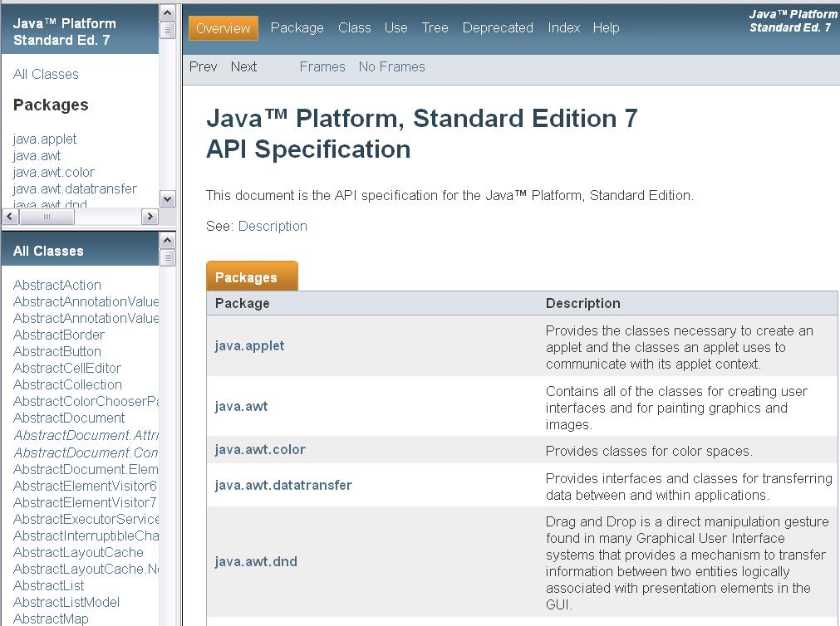Click the All Classes link above the Packages heading
The height and width of the screenshot is (626, 840).
46,74
